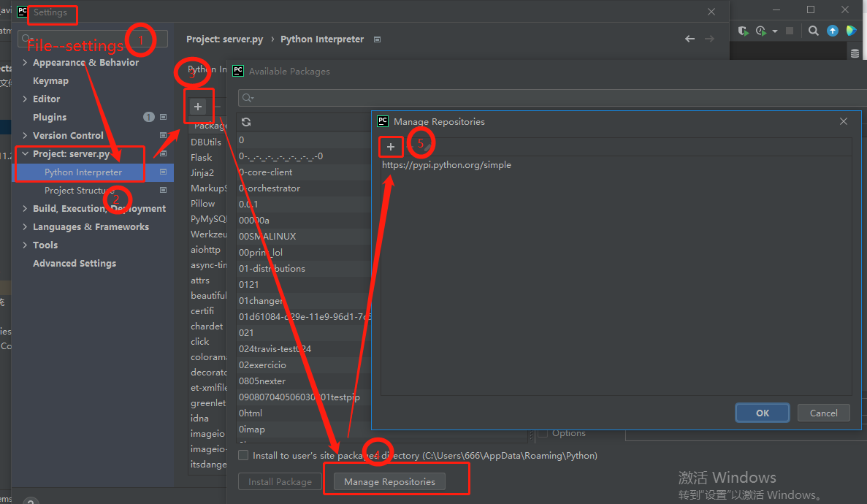Click the profile run icon in the toolbar
867x504 pixels.
(x=761, y=31)
